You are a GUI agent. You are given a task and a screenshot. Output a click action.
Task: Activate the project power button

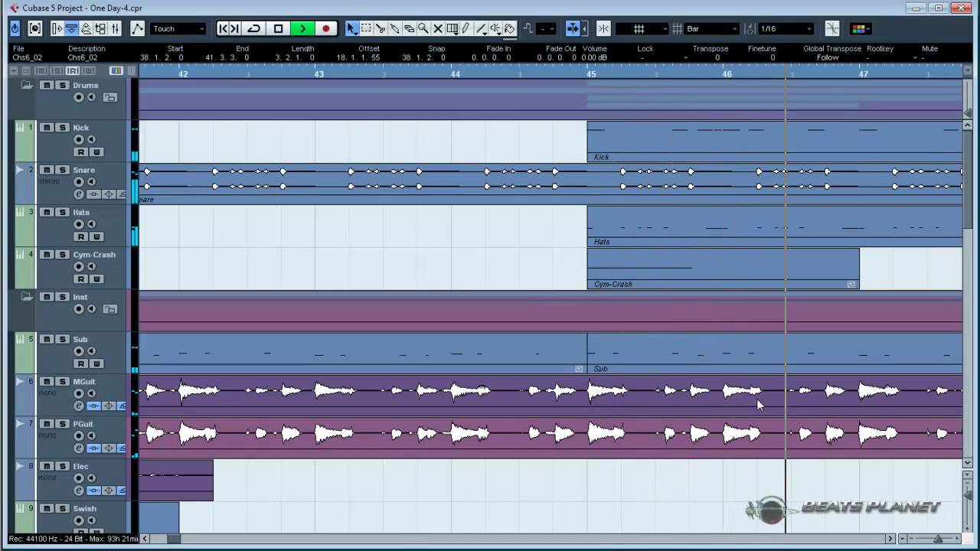pos(15,28)
